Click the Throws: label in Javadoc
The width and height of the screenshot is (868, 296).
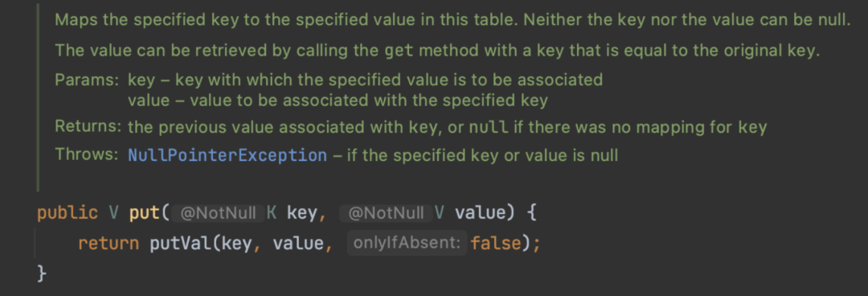click(x=87, y=154)
